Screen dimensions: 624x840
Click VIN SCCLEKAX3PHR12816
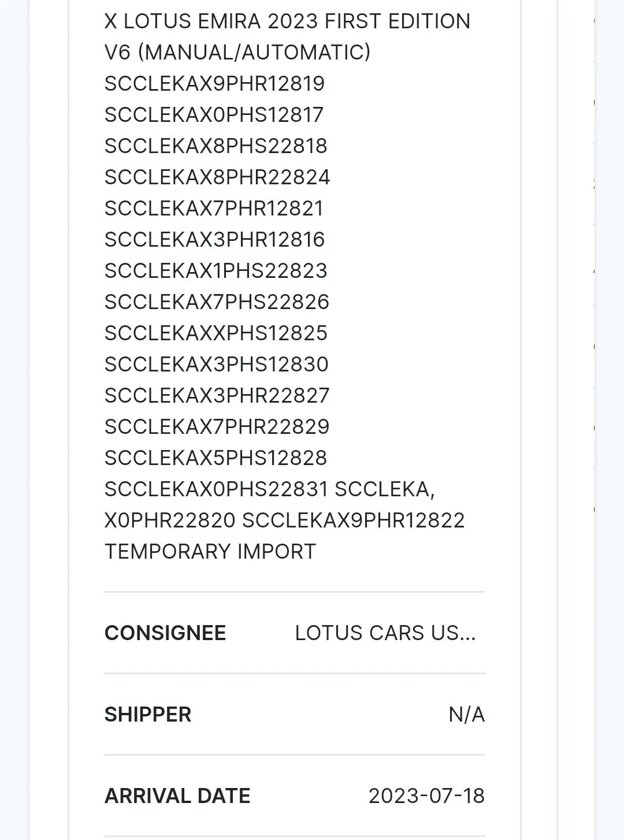pos(214,240)
